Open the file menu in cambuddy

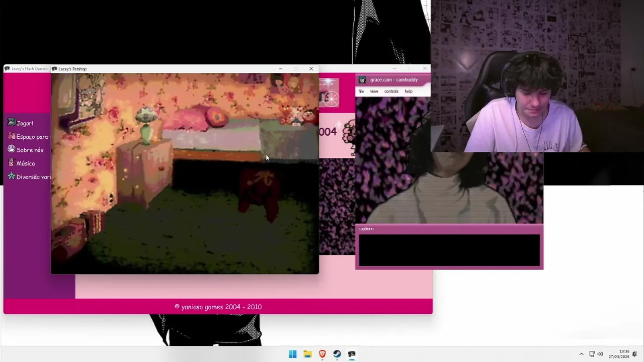point(361,92)
